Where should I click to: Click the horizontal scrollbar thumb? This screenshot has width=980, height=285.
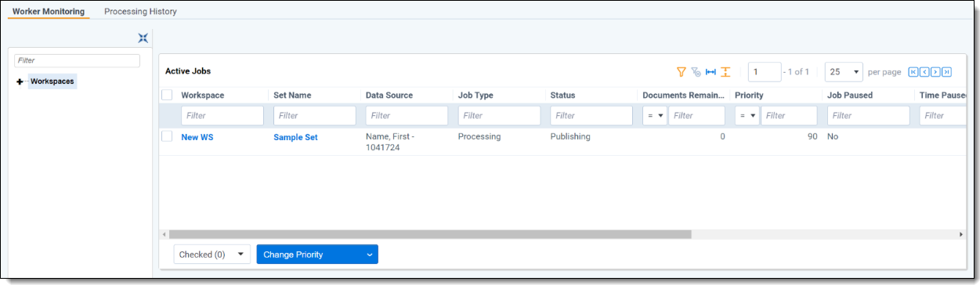tap(430, 234)
